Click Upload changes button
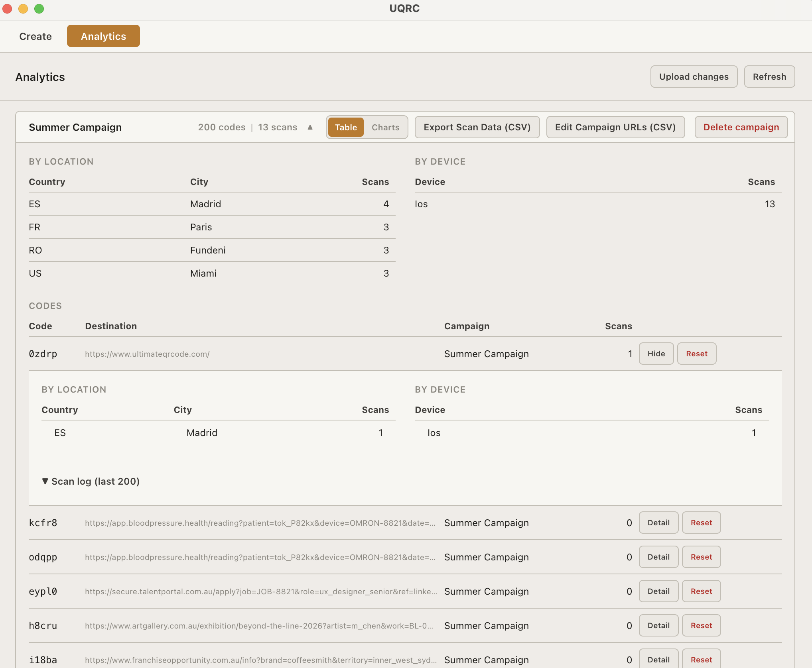 [694, 77]
